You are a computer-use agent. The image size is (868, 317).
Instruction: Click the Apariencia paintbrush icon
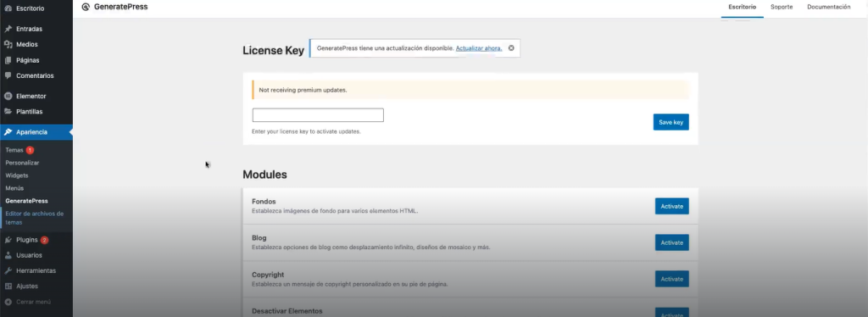(8, 132)
